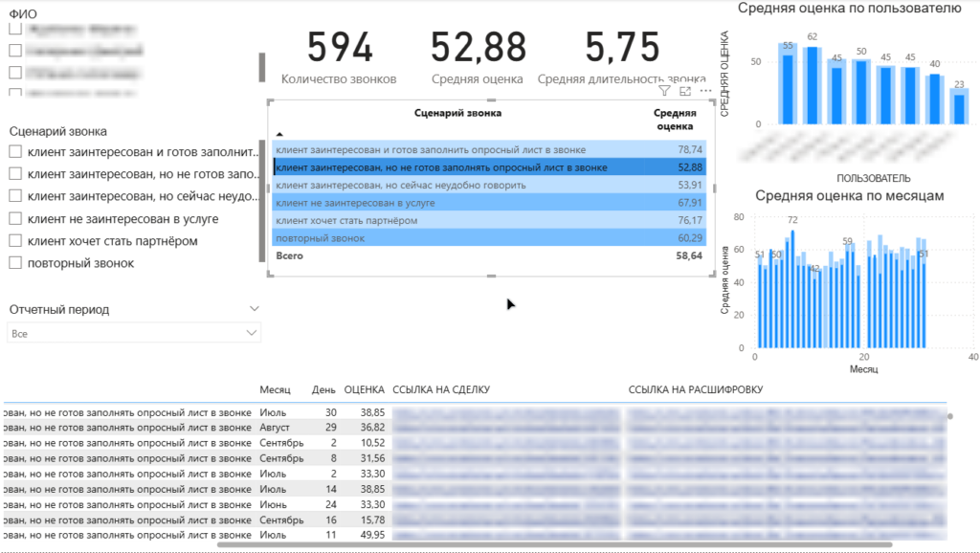Click Сценарий звонка column header
The height and width of the screenshot is (553, 980).
457,113
